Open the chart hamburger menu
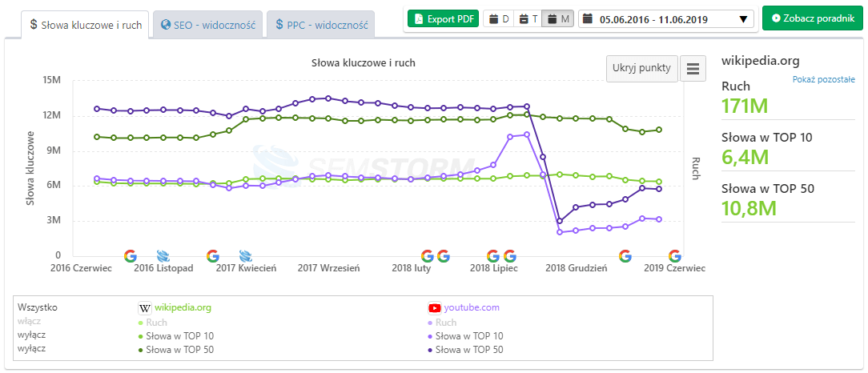The width and height of the screenshot is (868, 373). (x=693, y=68)
